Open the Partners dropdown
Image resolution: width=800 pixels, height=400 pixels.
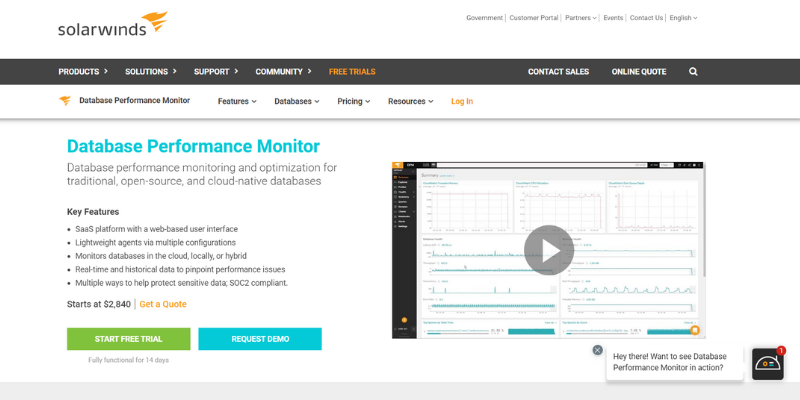coord(581,18)
